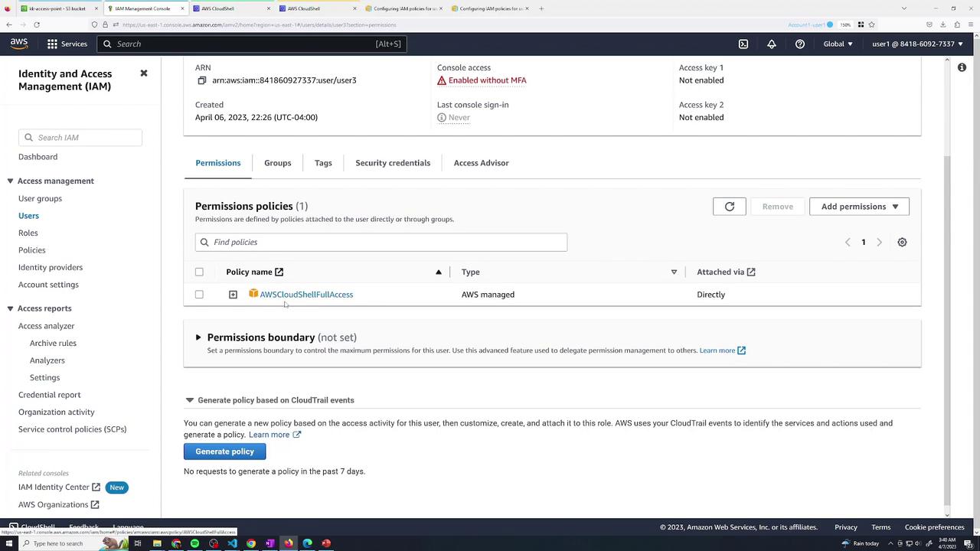Viewport: 980px width, 551px height.
Task: Open the Learn more link under Permissions boundary
Action: pyautogui.click(x=722, y=350)
